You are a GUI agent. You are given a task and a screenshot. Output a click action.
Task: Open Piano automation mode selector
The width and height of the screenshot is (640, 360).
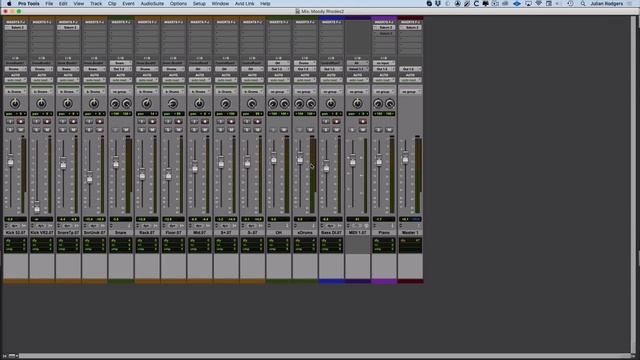(x=384, y=80)
